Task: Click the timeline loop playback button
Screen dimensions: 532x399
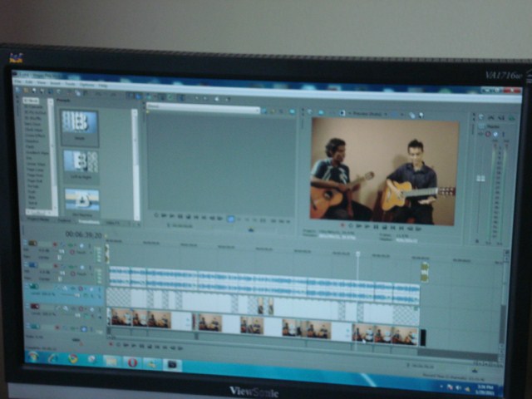Action: coord(118,345)
